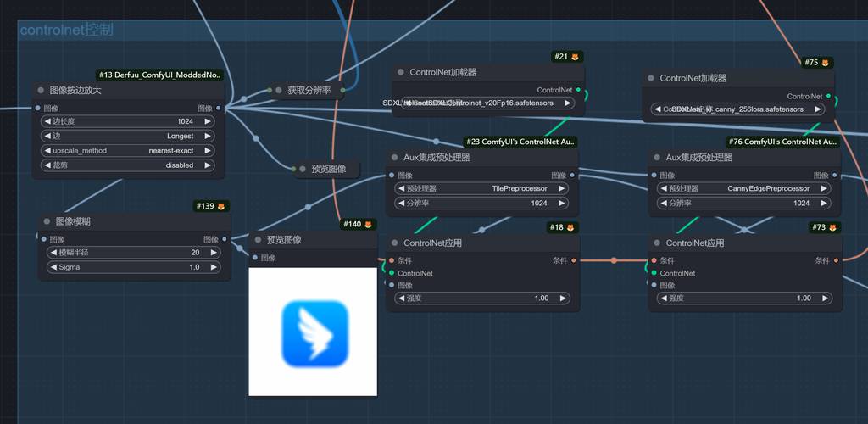This screenshot has width=868, height=424.
Task: Select the controlnet控制 group title
Action: click(66, 31)
